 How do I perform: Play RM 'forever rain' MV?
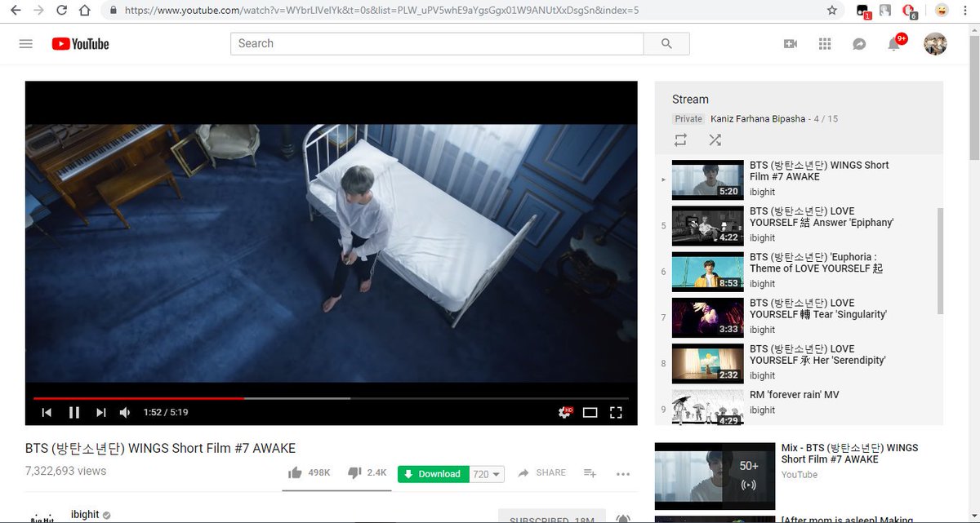pos(799,406)
